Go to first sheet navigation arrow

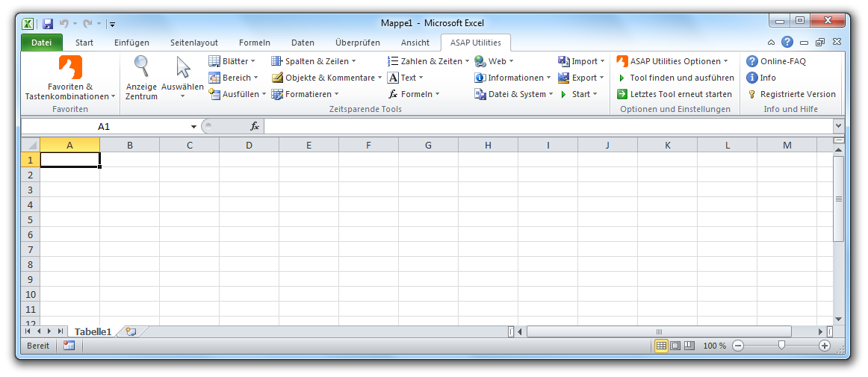28,331
